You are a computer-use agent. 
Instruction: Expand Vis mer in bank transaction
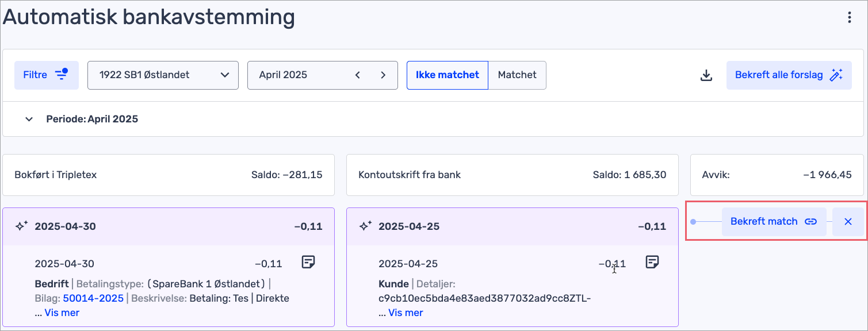pyautogui.click(x=406, y=313)
